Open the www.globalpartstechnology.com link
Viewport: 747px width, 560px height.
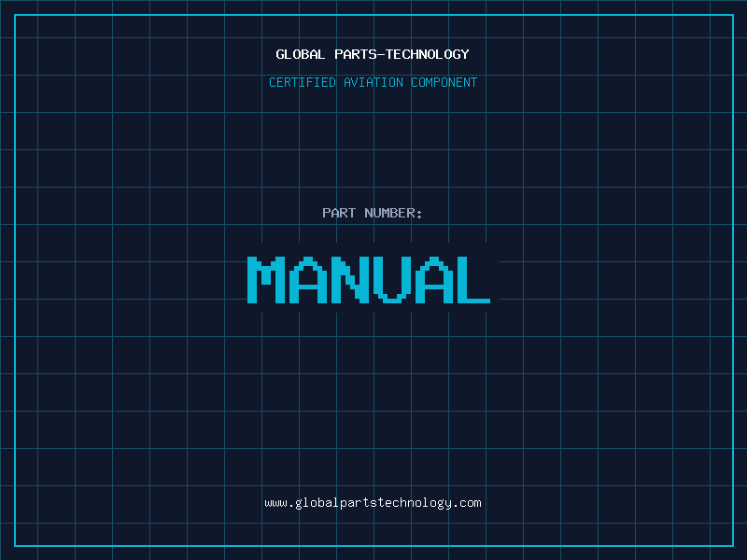pyautogui.click(x=373, y=503)
